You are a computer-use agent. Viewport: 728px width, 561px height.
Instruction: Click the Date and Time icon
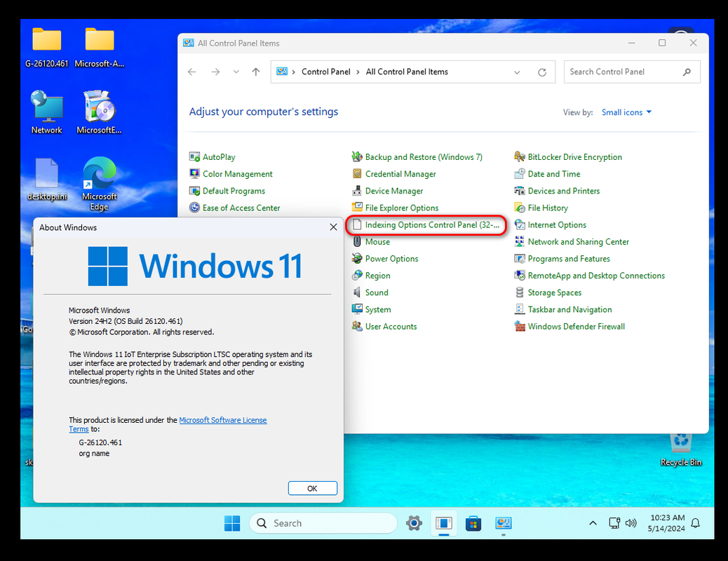[x=520, y=174]
